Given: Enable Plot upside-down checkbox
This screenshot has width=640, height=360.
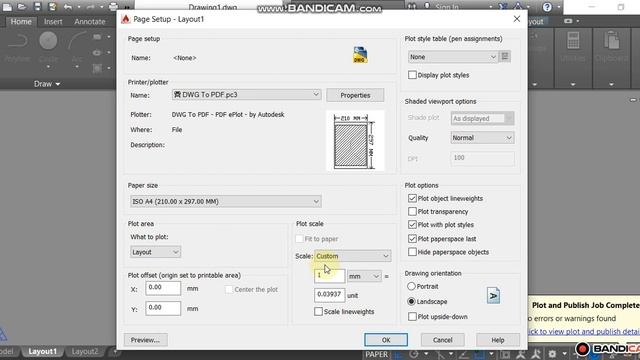Looking at the screenshot, I should coord(412,317).
